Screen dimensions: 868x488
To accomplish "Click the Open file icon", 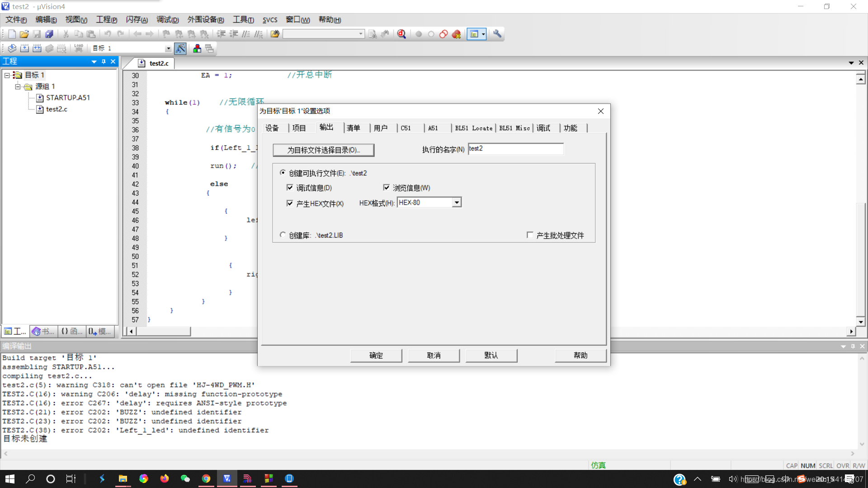I will pos(24,34).
